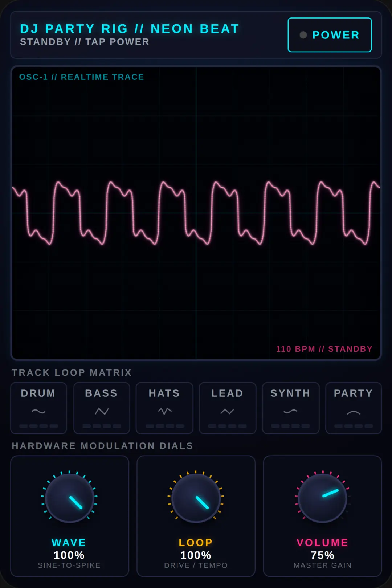Image resolution: width=392 pixels, height=588 pixels.
Task: Click the 'OSC-1 // REALTIME TRACE' label
Action: [82, 77]
